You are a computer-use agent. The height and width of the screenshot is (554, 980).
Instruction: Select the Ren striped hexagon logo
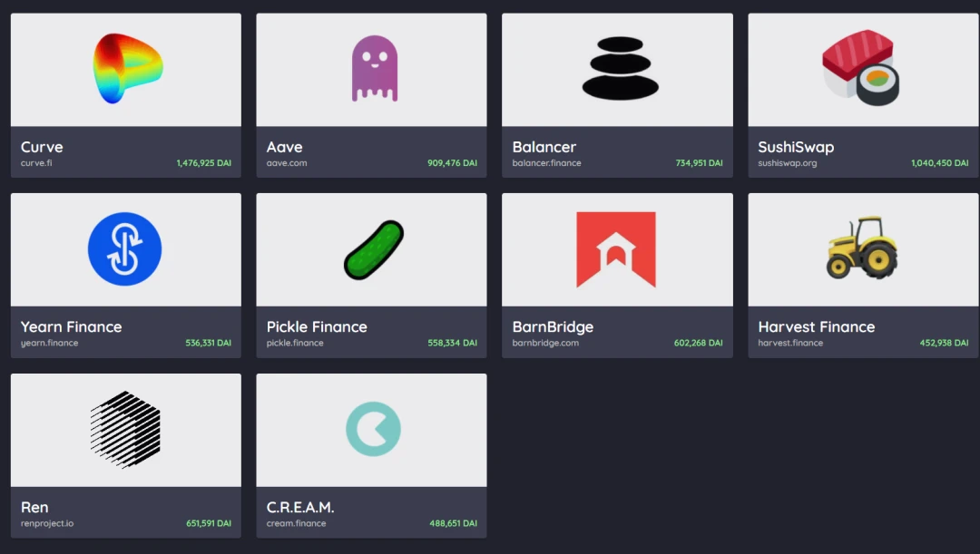(x=125, y=430)
